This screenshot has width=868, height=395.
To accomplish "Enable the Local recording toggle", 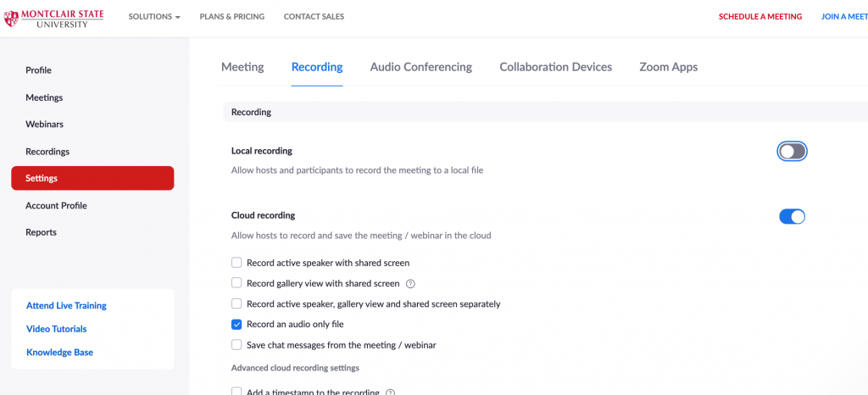I will pos(792,152).
